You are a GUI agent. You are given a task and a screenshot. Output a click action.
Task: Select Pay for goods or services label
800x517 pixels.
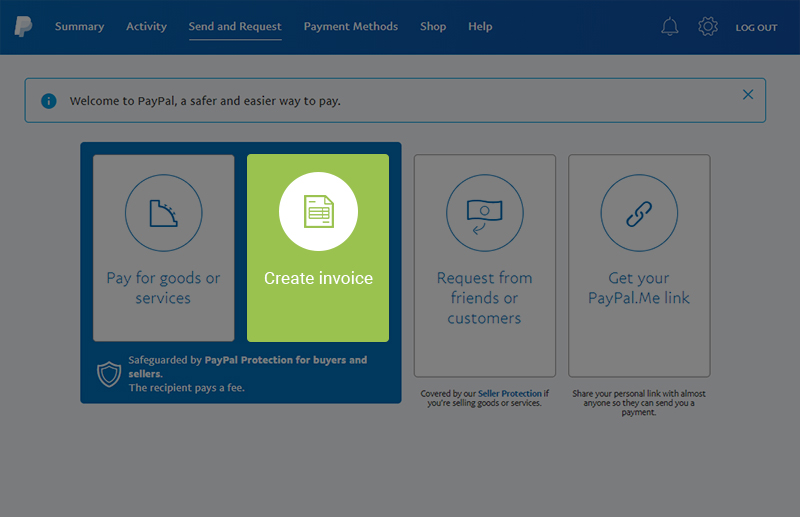163,288
